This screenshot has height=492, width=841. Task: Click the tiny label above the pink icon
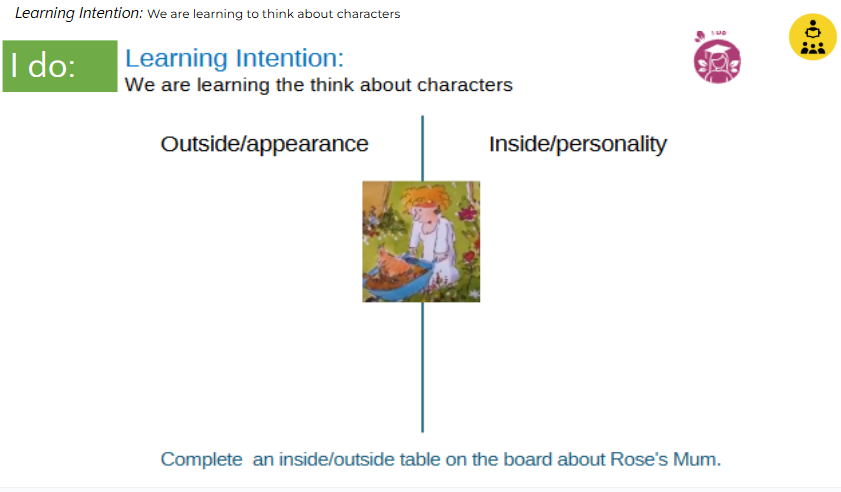pos(717,33)
